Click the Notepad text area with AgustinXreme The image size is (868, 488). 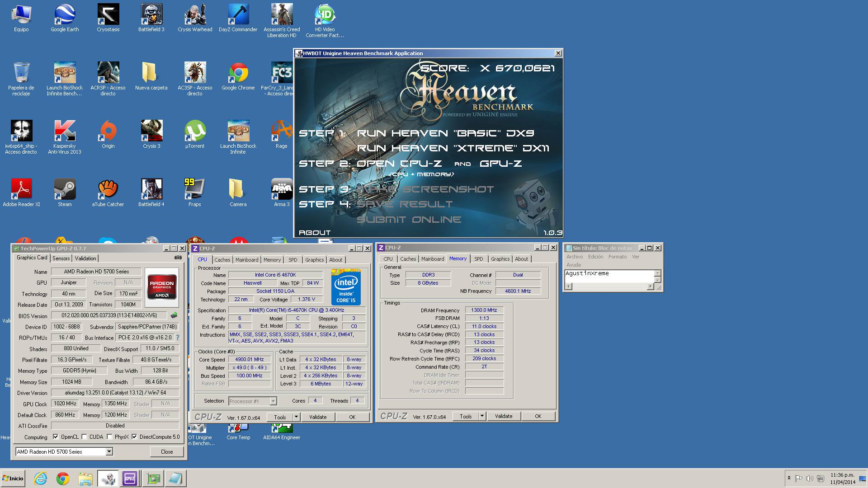pos(609,276)
